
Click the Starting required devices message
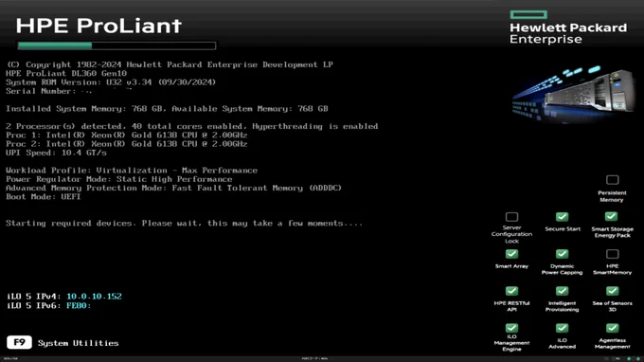(185, 223)
